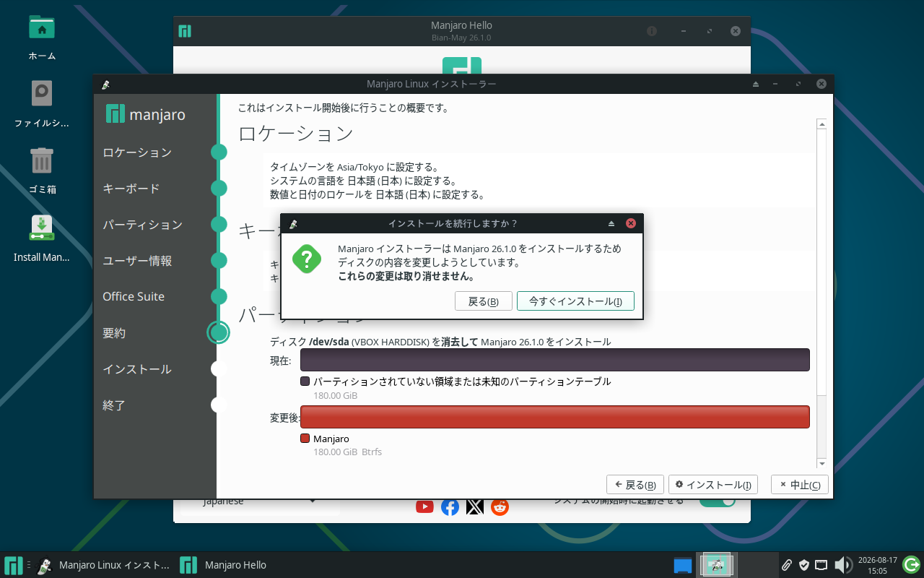The width and height of the screenshot is (924, 578).
Task: Click 今すぐインストール(I) in the dialog
Action: [x=575, y=301]
